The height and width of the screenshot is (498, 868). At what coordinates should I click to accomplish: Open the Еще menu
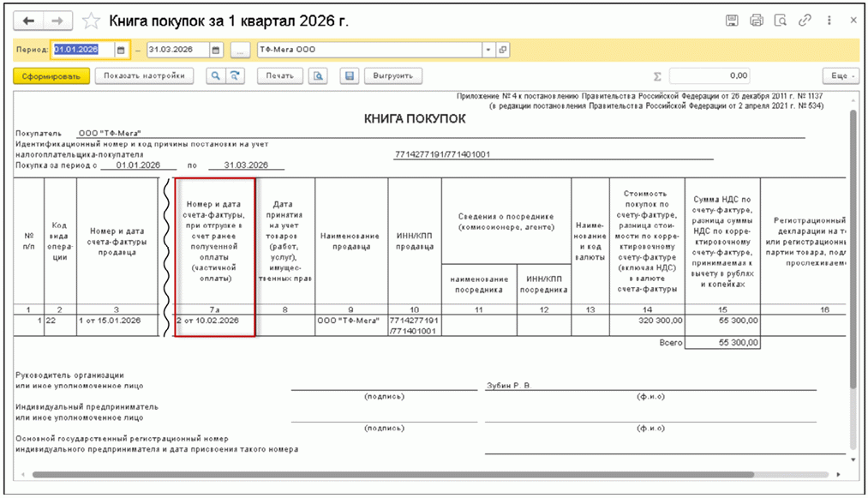[840, 75]
